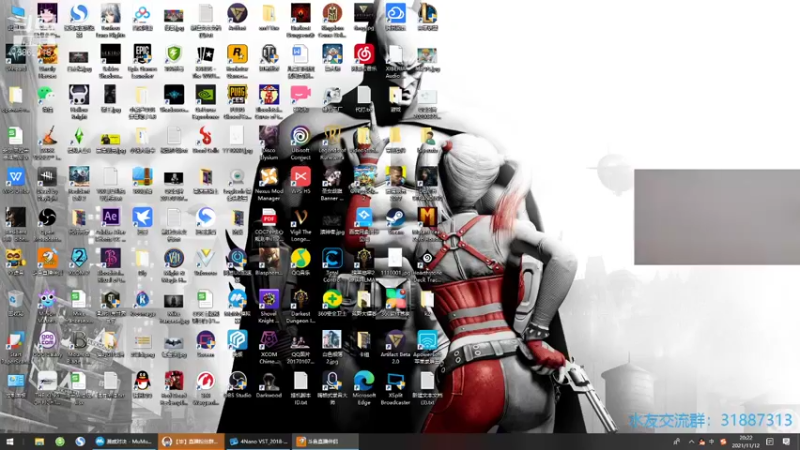The height and width of the screenshot is (450, 800).
Task: Select the Disco Elysium desktop shortcut
Action: coord(269,136)
